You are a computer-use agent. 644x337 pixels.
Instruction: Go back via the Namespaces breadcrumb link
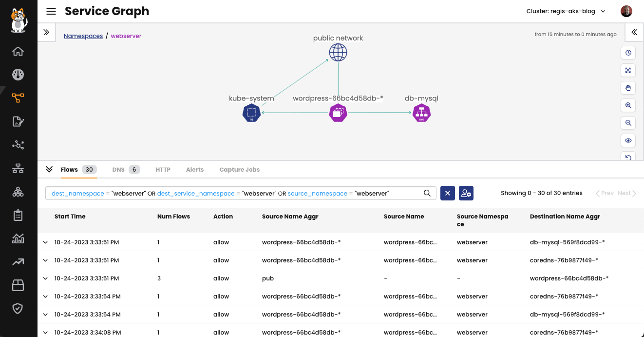[x=83, y=36]
